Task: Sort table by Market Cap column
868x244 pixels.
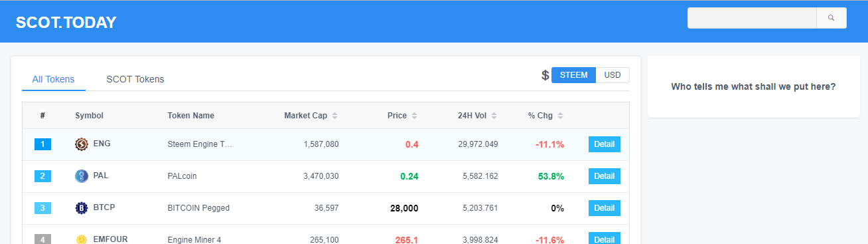Action: click(311, 116)
